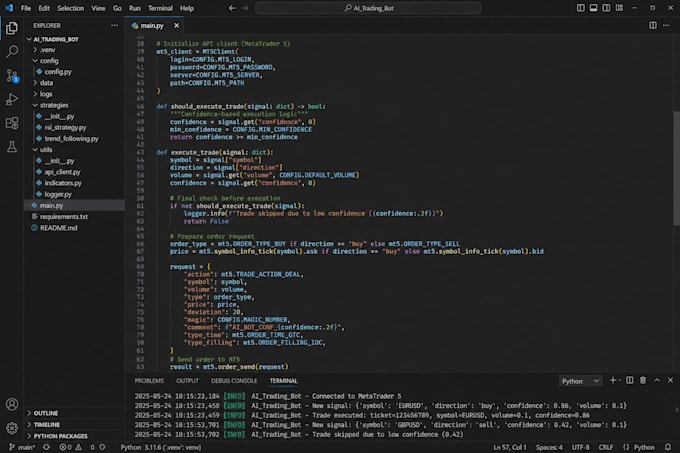Image resolution: width=680 pixels, height=453 pixels.
Task: Open the Explorer view in activity bar
Action: pos(12,28)
